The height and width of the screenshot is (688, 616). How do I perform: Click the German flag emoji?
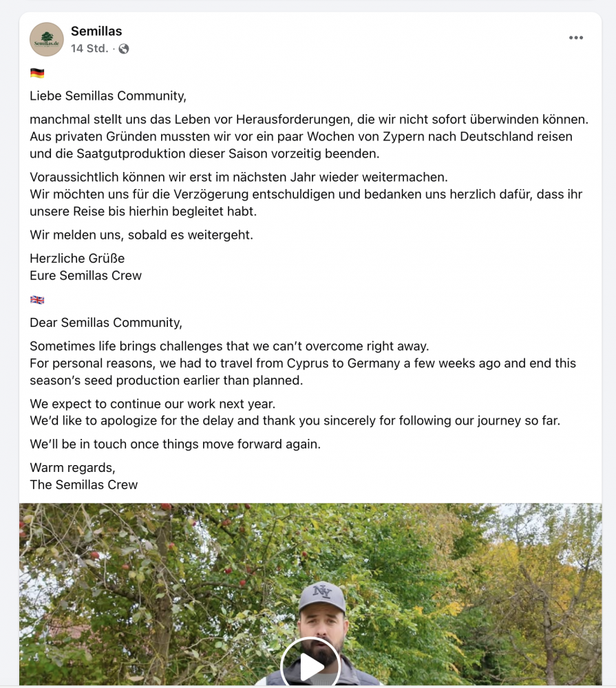37,73
